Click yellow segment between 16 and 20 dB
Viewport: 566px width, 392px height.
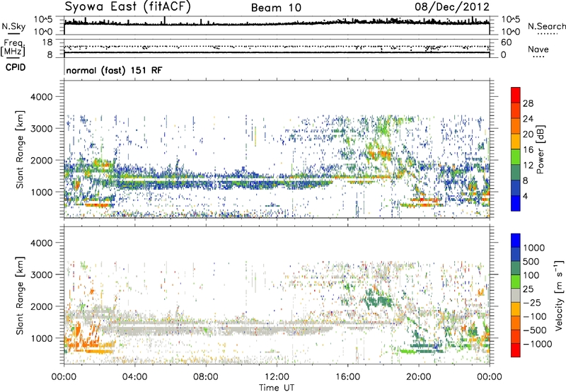(x=516, y=142)
